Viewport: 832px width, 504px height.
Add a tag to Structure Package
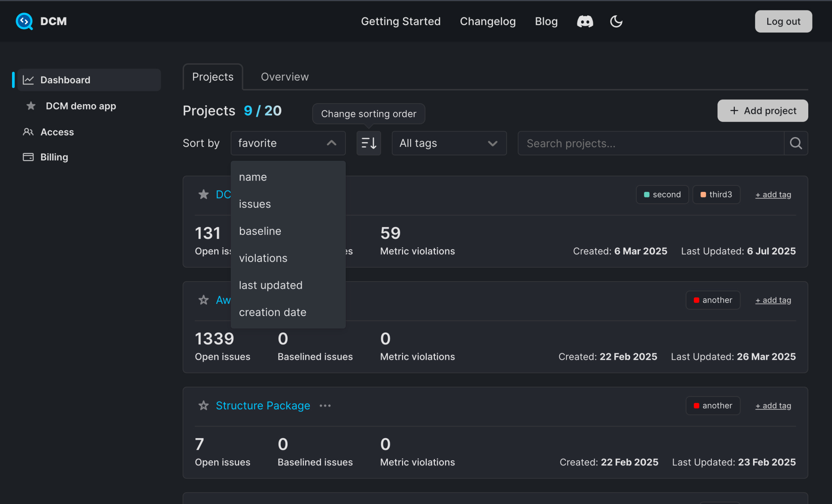coord(773,406)
